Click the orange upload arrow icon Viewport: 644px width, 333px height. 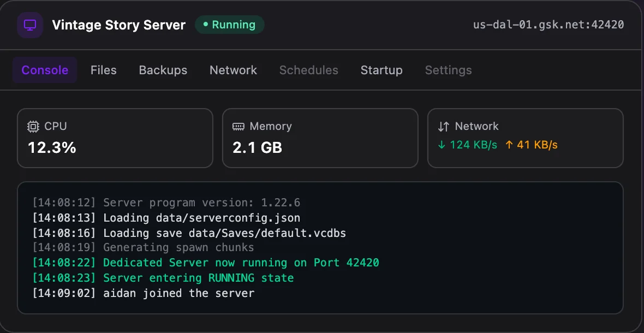(x=509, y=145)
